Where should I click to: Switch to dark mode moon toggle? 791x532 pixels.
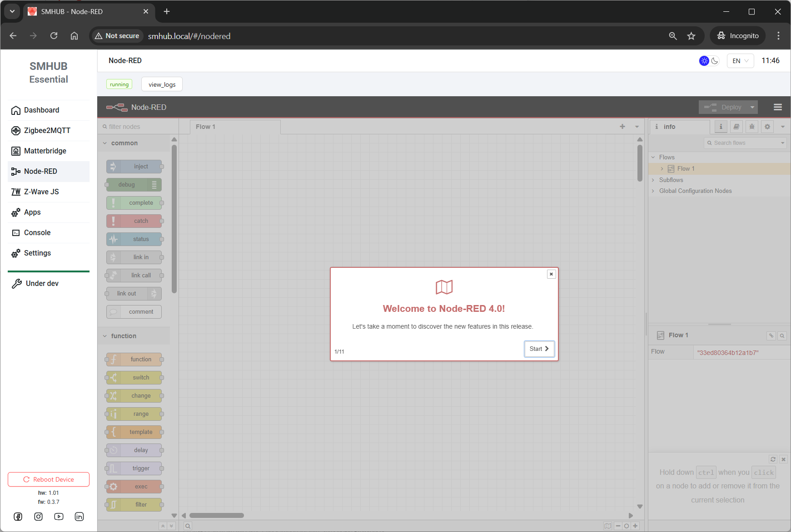point(715,61)
